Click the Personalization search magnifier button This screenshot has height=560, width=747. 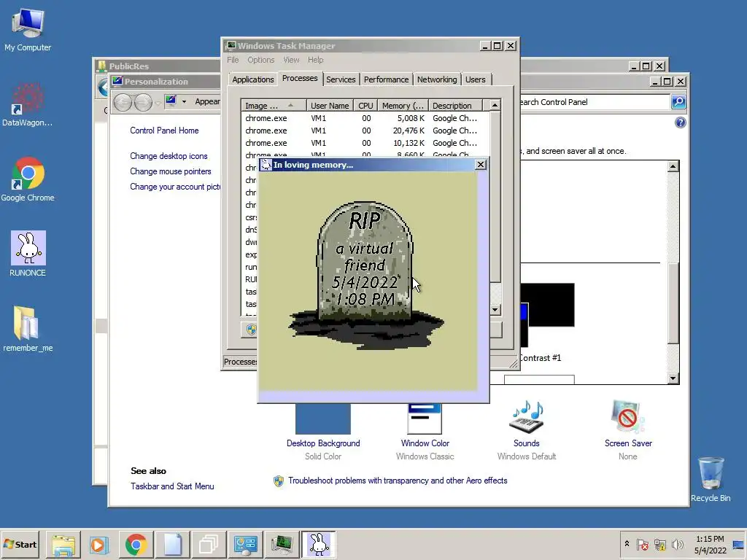[678, 101]
